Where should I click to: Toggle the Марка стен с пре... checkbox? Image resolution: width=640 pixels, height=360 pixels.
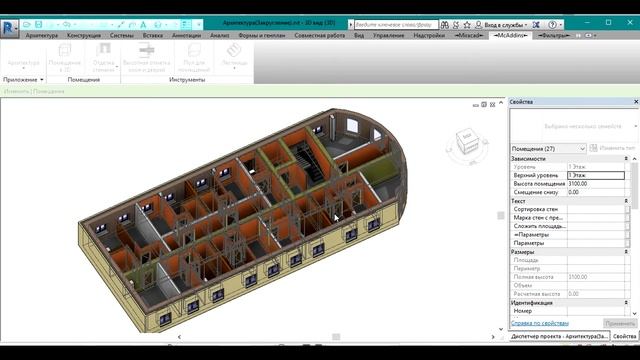click(627, 218)
